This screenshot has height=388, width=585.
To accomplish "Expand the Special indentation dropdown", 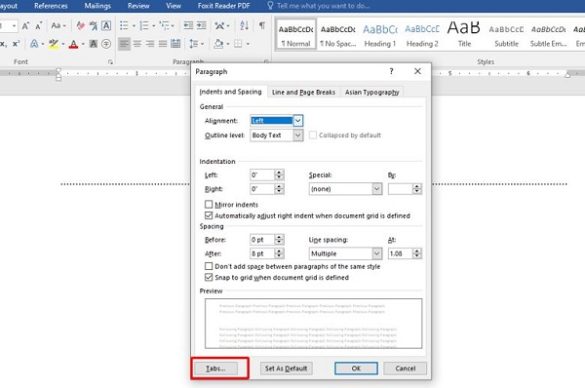I will coord(377,189).
